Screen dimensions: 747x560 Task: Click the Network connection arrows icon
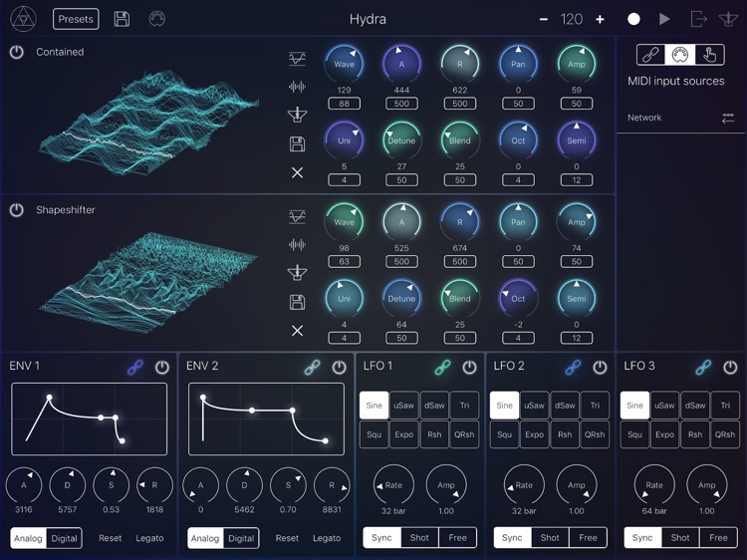tap(728, 119)
